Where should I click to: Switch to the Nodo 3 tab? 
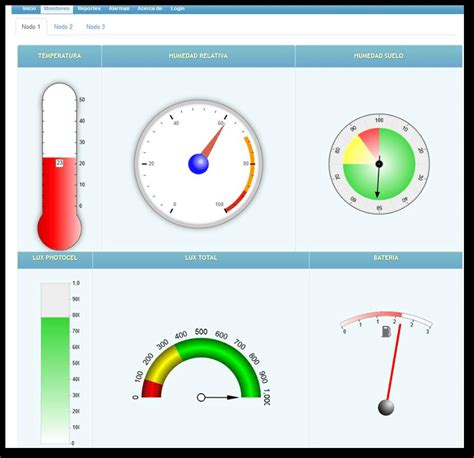coord(95,27)
